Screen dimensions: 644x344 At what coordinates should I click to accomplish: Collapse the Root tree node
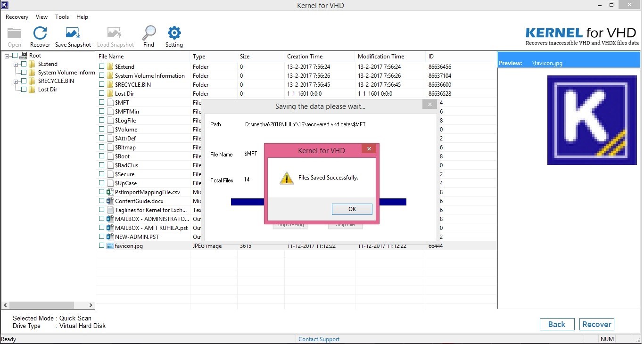6,55
